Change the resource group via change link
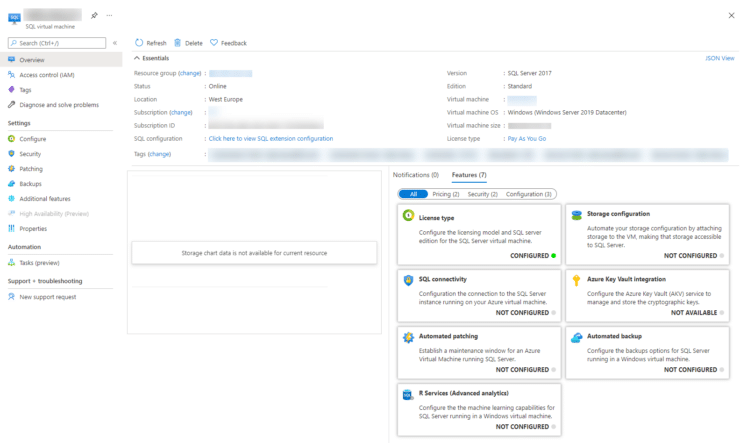Viewport: 740px width, 443px height. (x=190, y=73)
